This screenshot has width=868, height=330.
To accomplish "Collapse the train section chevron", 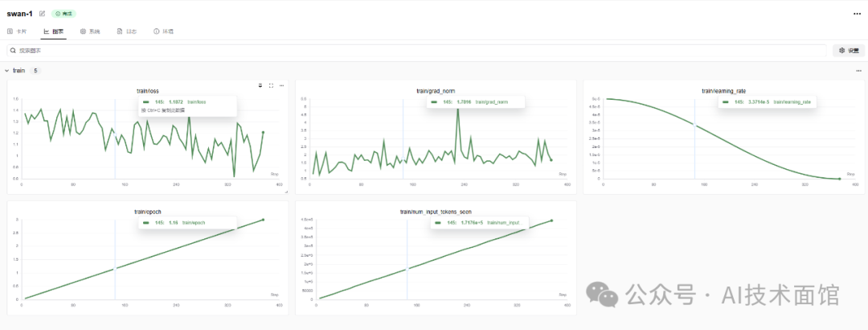I will [x=7, y=71].
